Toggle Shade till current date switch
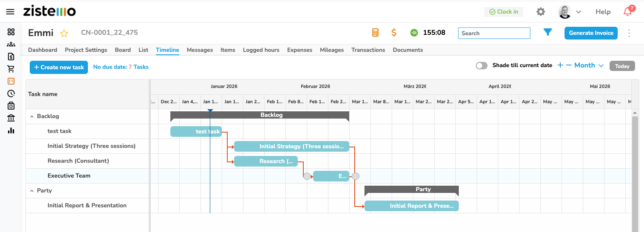Screen dimensions: 644x232 pyautogui.click(x=481, y=65)
